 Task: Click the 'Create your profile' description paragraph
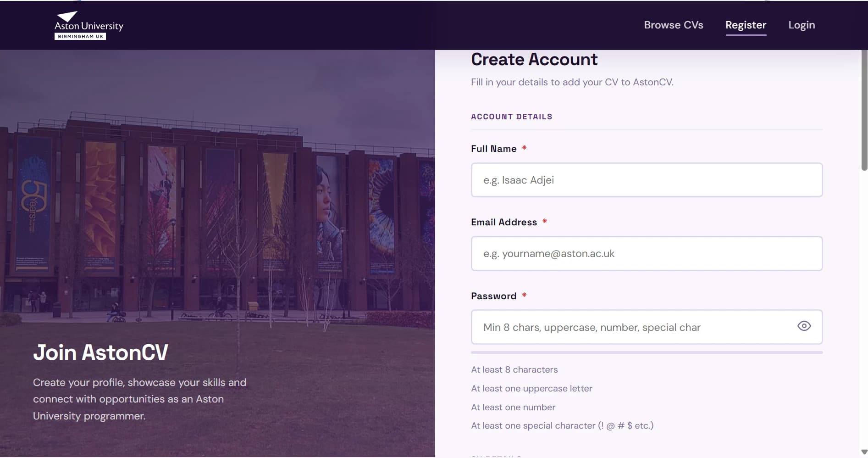tap(139, 399)
